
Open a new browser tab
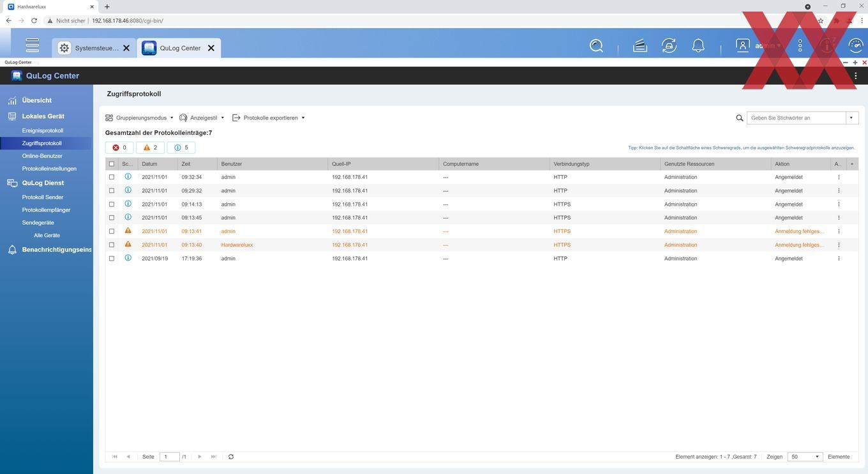[x=107, y=6]
